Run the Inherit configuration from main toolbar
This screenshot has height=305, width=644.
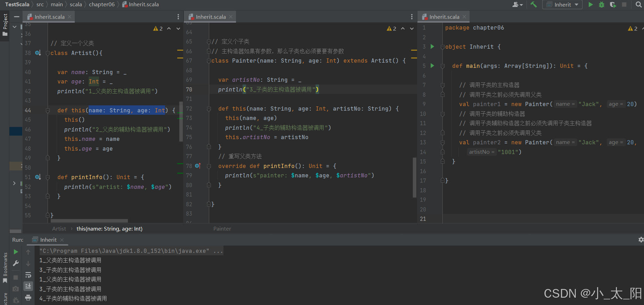(x=590, y=5)
